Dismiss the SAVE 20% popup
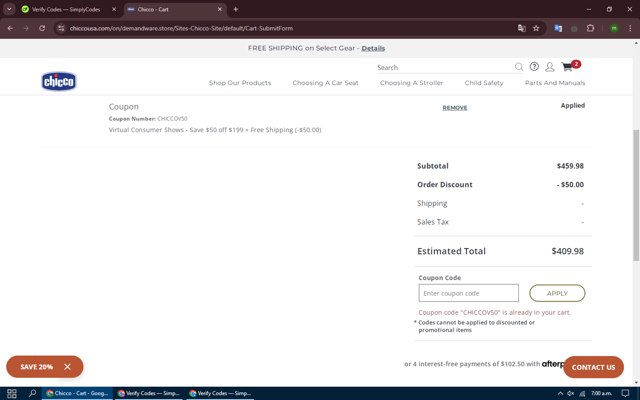Screen dimensions: 640x400 (x=67, y=367)
